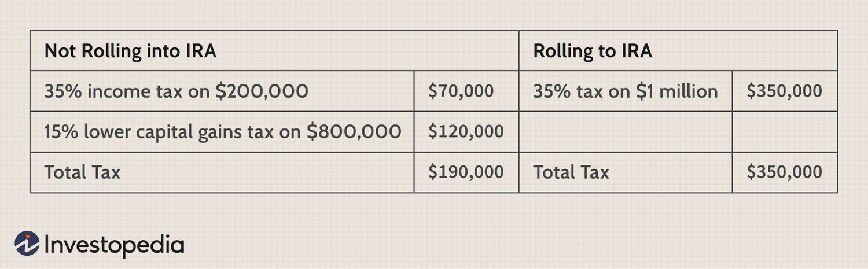
Task: Click the "$800,000" text in capital gains row
Action: 354,132
